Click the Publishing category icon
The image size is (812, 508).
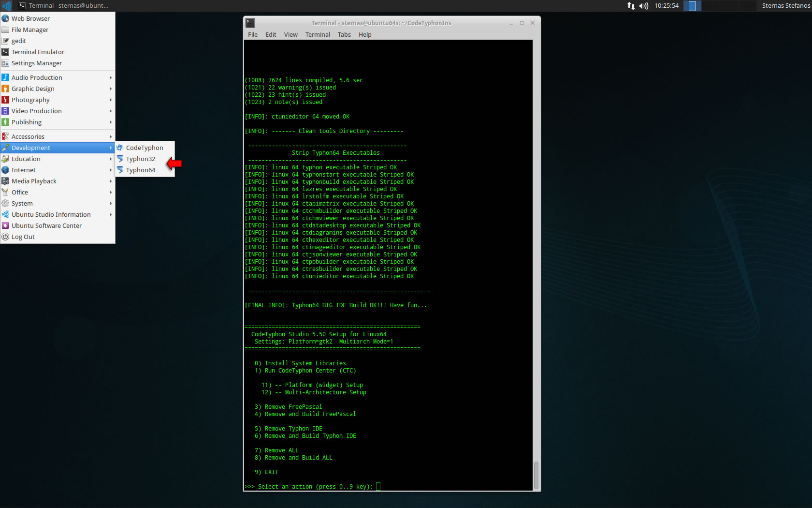coord(5,122)
